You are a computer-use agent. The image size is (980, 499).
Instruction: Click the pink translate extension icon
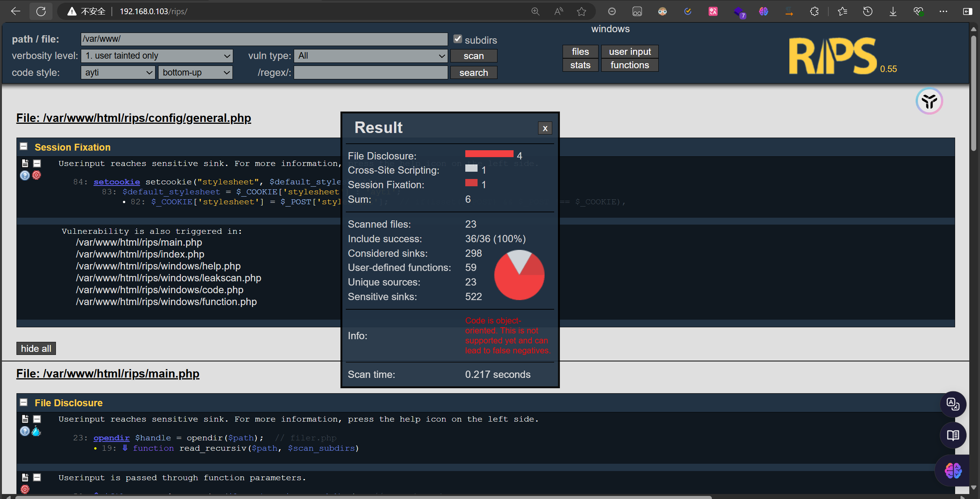tap(713, 11)
